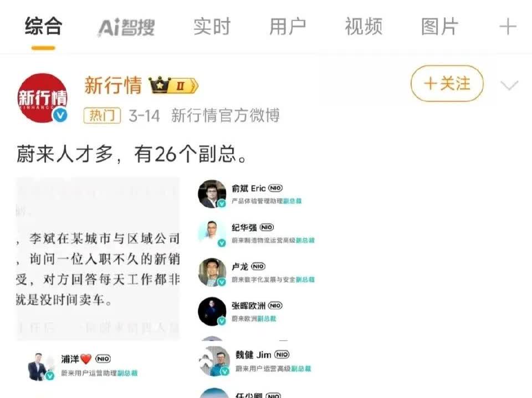Select the 综合 tab
Viewport: 532px width, 398px height.
tap(43, 27)
